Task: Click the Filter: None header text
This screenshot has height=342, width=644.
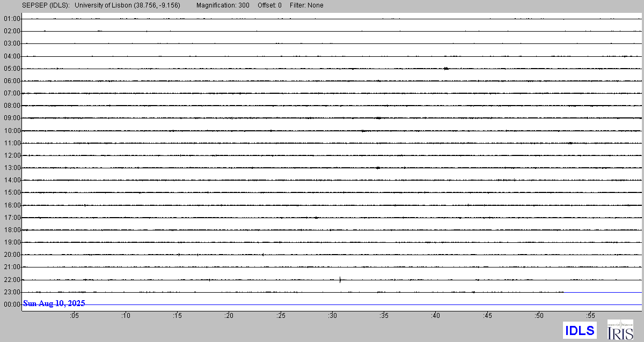Action: (x=305, y=5)
